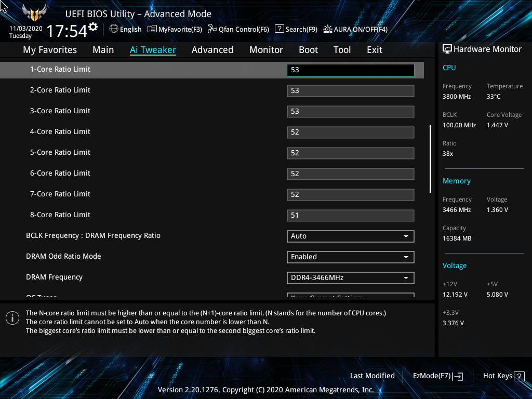
Task: Open the Tool tab
Action: click(x=342, y=50)
